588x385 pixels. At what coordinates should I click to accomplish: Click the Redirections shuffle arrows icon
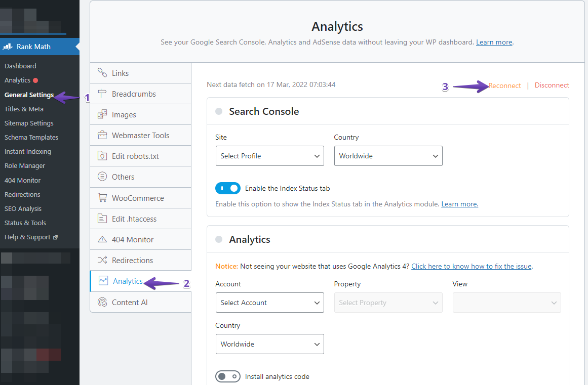pyautogui.click(x=102, y=260)
